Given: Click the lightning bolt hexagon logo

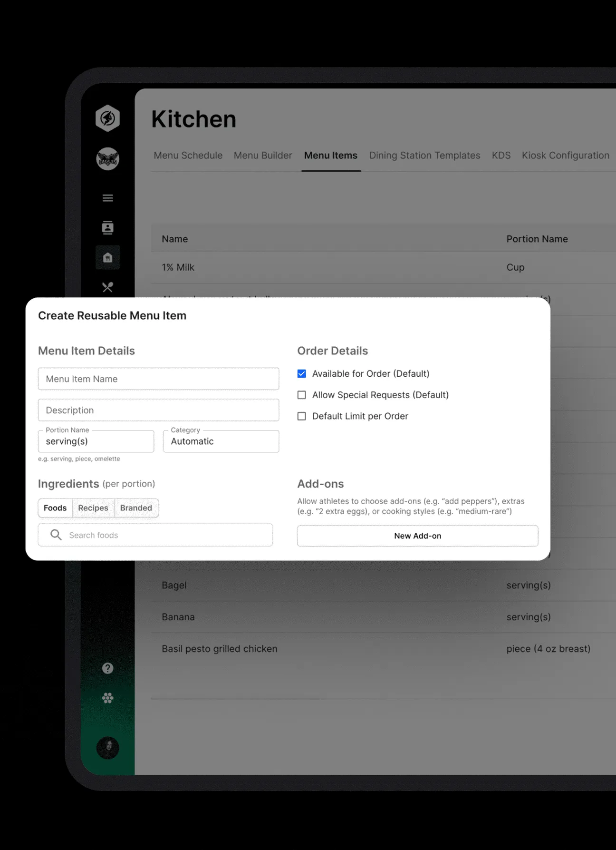Looking at the screenshot, I should point(107,118).
